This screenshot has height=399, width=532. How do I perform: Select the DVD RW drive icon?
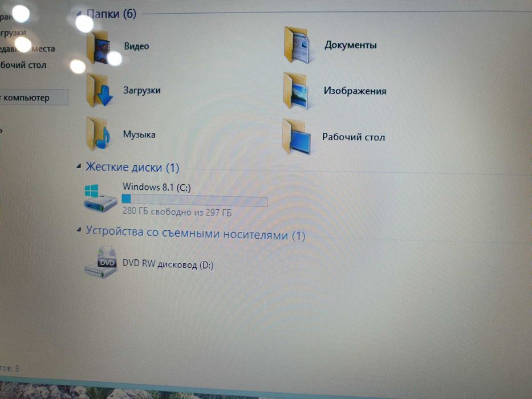[101, 263]
